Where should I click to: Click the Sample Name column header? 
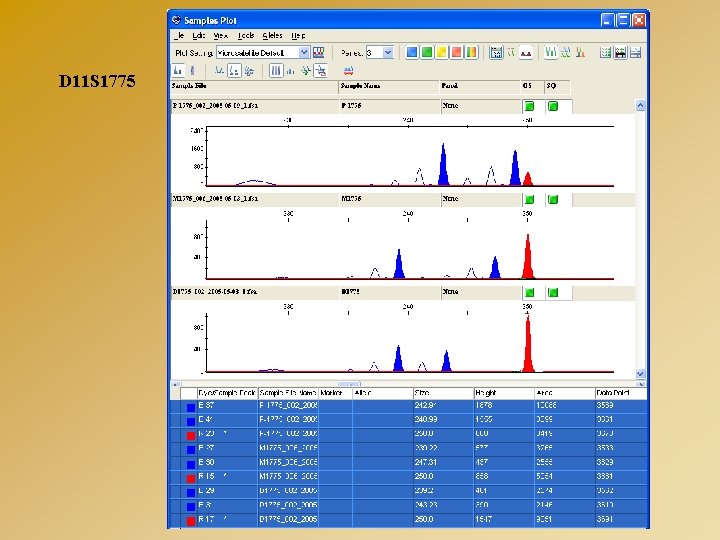389,86
